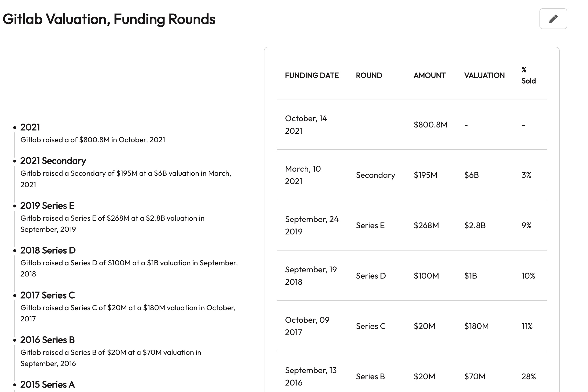Click the $6B valuation cell

[x=471, y=175]
